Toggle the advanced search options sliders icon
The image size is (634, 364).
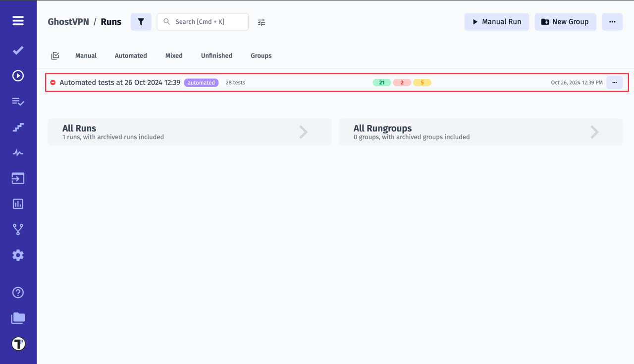point(261,22)
